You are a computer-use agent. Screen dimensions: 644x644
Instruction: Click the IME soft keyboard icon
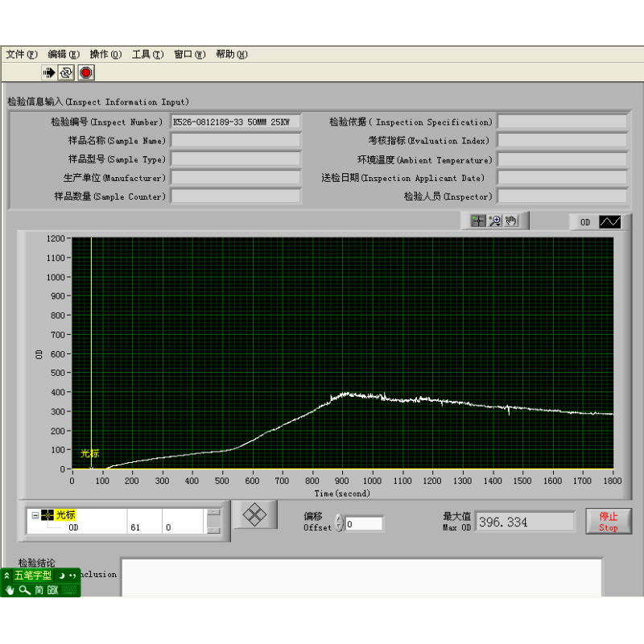click(x=69, y=590)
